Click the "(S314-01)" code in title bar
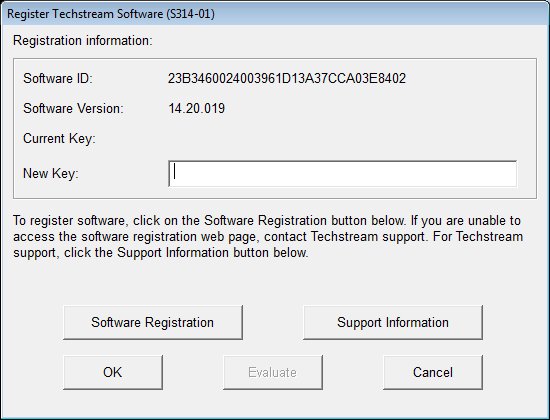Image resolution: width=550 pixels, height=420 pixels. (190, 14)
